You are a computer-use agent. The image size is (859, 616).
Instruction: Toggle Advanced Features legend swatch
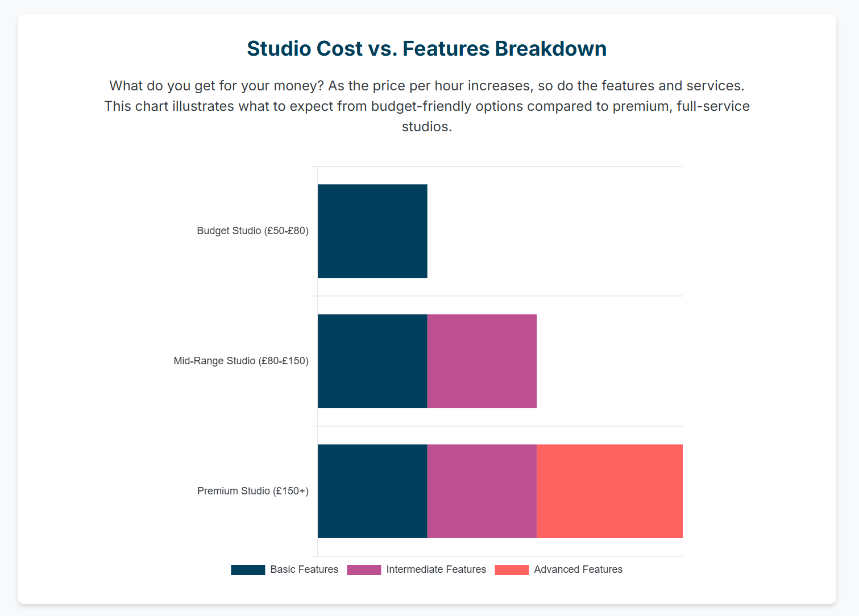coord(512,570)
